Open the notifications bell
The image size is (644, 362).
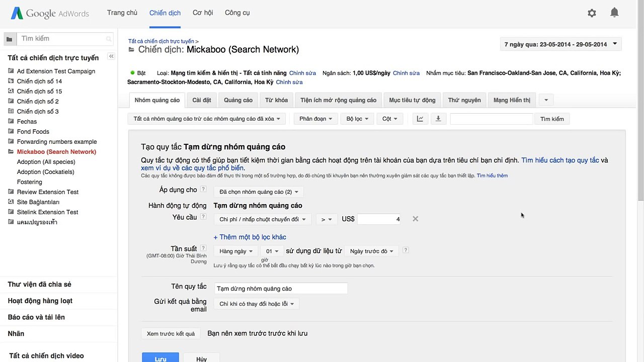pyautogui.click(x=614, y=13)
